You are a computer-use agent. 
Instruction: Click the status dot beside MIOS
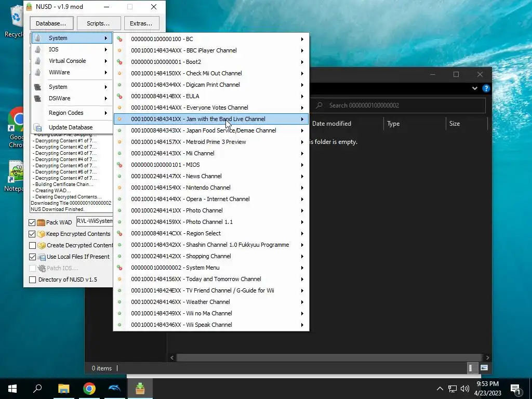click(x=119, y=165)
